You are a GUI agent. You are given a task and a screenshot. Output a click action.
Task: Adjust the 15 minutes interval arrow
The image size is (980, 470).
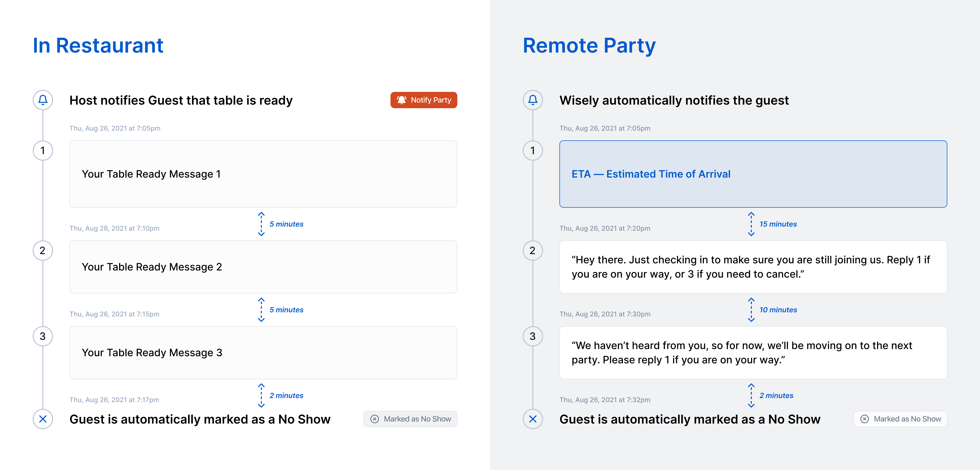pyautogui.click(x=751, y=224)
